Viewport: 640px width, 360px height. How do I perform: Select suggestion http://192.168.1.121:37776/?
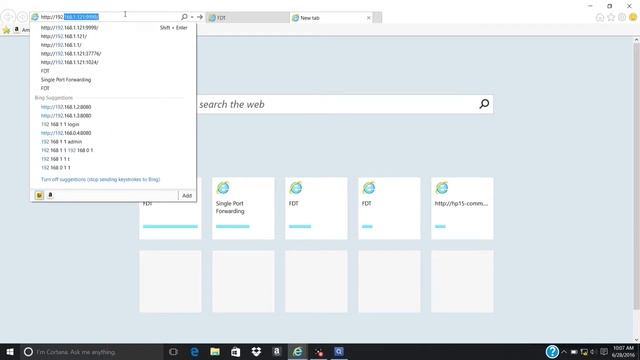click(71, 53)
